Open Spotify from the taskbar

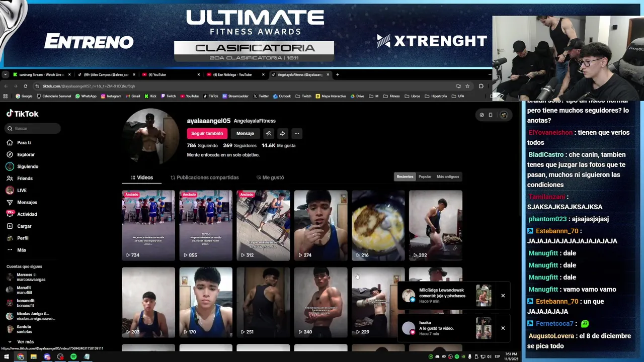click(73, 357)
